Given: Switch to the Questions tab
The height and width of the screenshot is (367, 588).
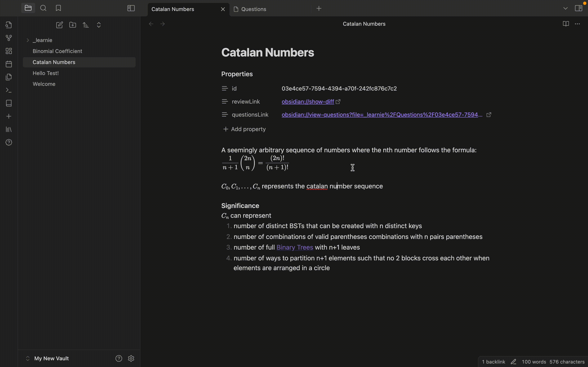Looking at the screenshot, I should point(253,9).
